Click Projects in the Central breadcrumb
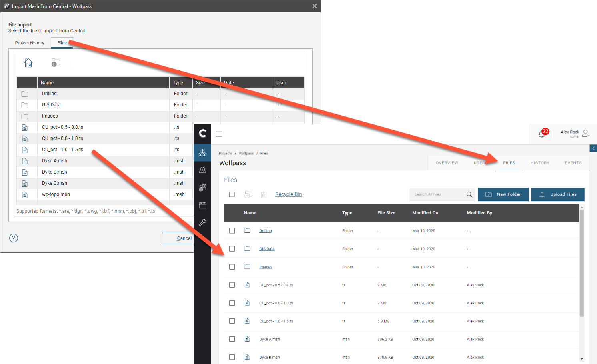Image resolution: width=597 pixels, height=364 pixels. (x=225, y=153)
